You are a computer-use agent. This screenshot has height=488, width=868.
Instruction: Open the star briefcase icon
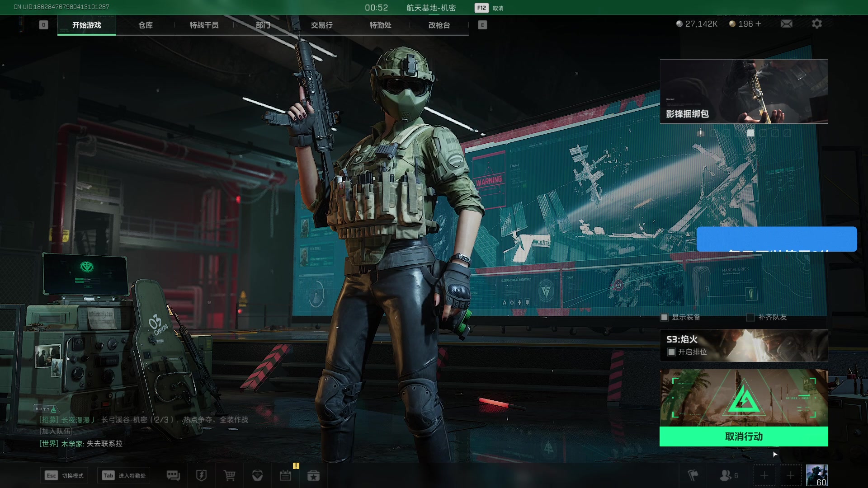pyautogui.click(x=313, y=475)
